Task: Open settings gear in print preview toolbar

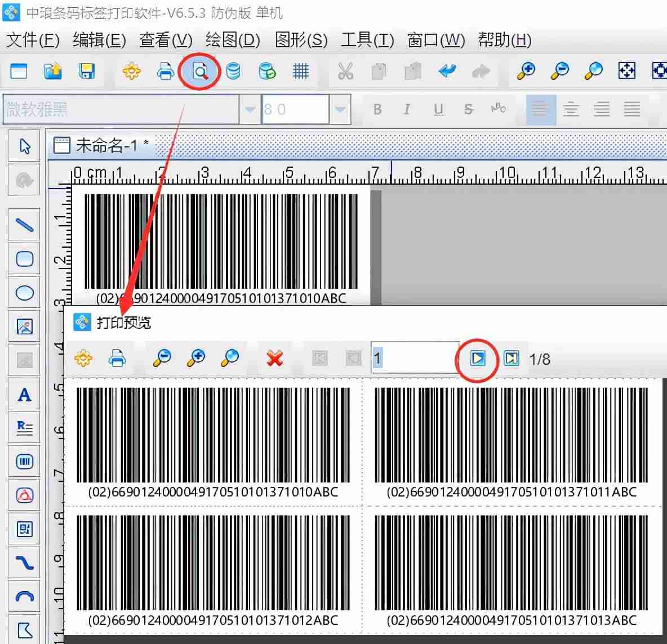Action: 83,359
